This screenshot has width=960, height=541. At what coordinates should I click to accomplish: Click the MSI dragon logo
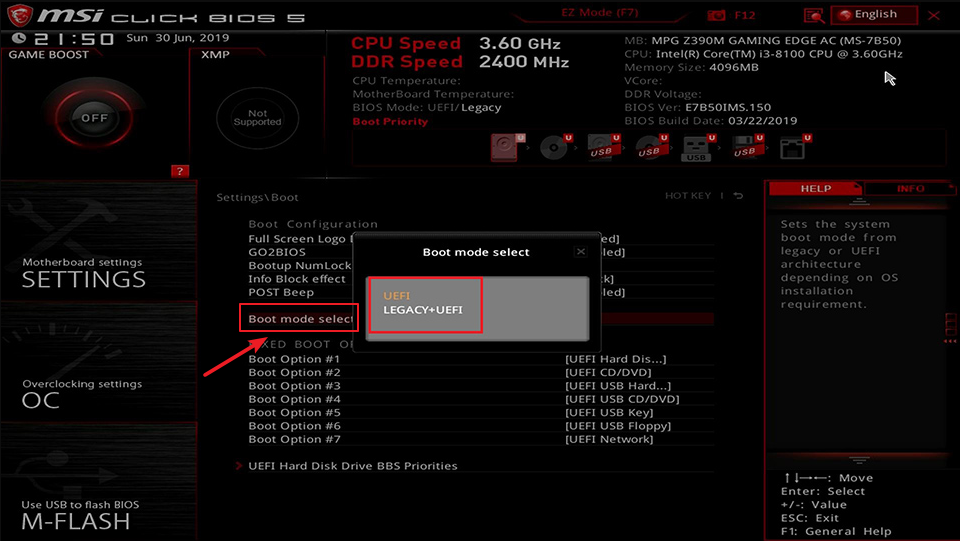coord(20,15)
